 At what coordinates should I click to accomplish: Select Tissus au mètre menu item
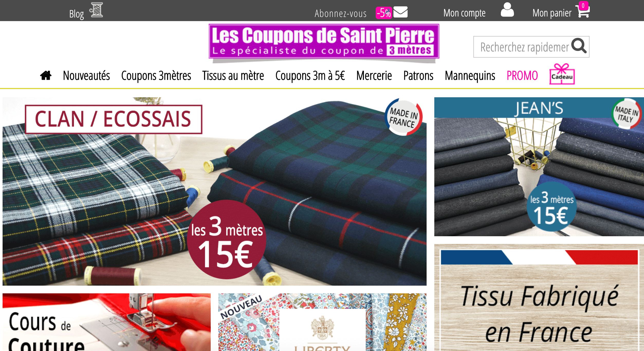[233, 76]
